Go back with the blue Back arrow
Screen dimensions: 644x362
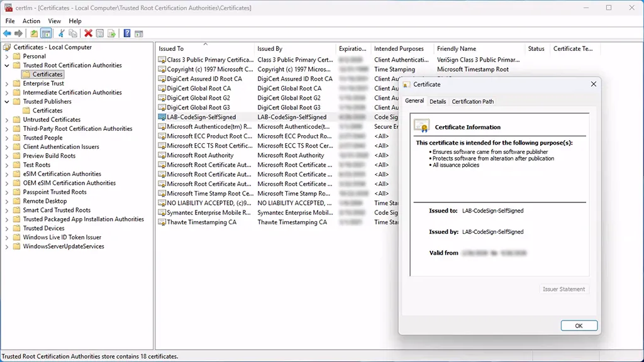coord(8,34)
